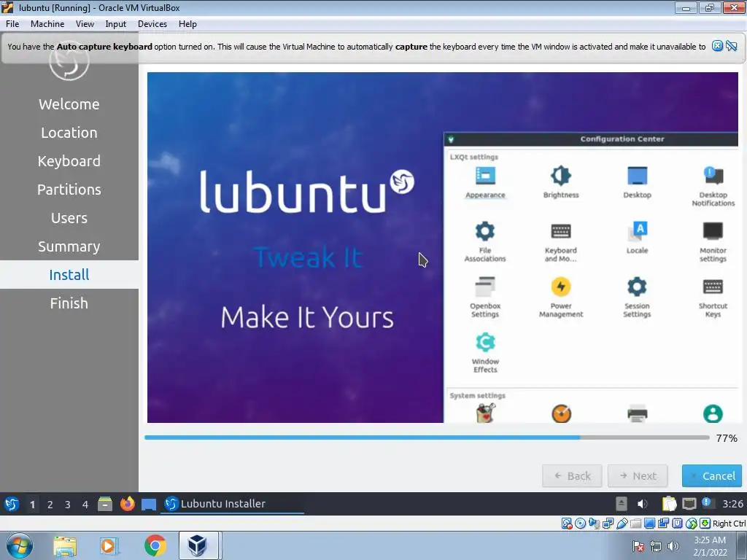The image size is (747, 560).
Task: Open the Machine menu
Action: point(47,24)
